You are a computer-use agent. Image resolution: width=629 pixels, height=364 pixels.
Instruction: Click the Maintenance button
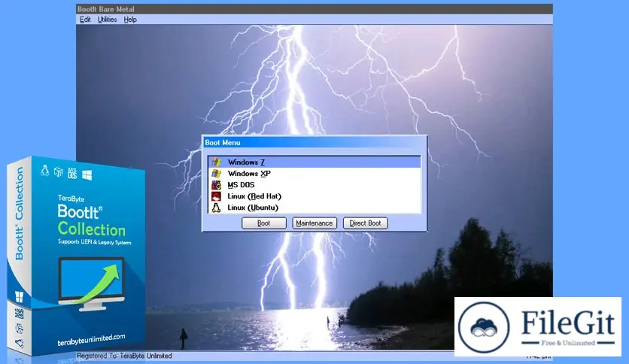(314, 223)
